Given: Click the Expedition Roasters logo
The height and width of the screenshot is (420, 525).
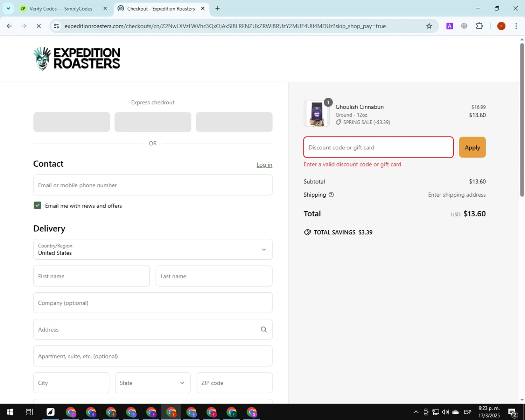Looking at the screenshot, I should [x=77, y=58].
